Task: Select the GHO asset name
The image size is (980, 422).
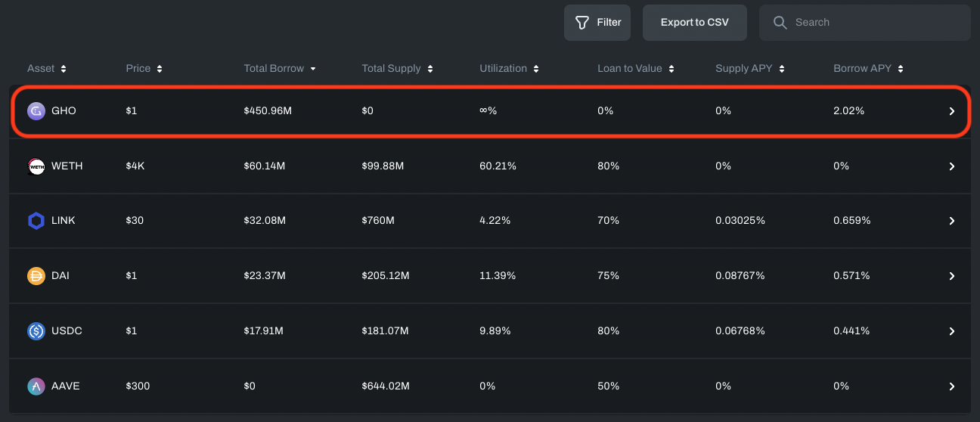Action: tap(64, 111)
